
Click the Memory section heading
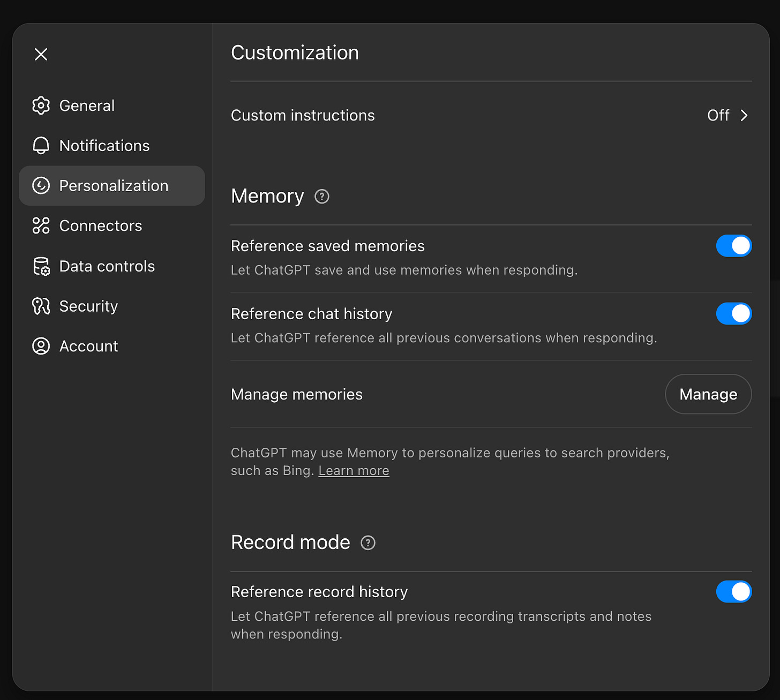pyautogui.click(x=267, y=197)
